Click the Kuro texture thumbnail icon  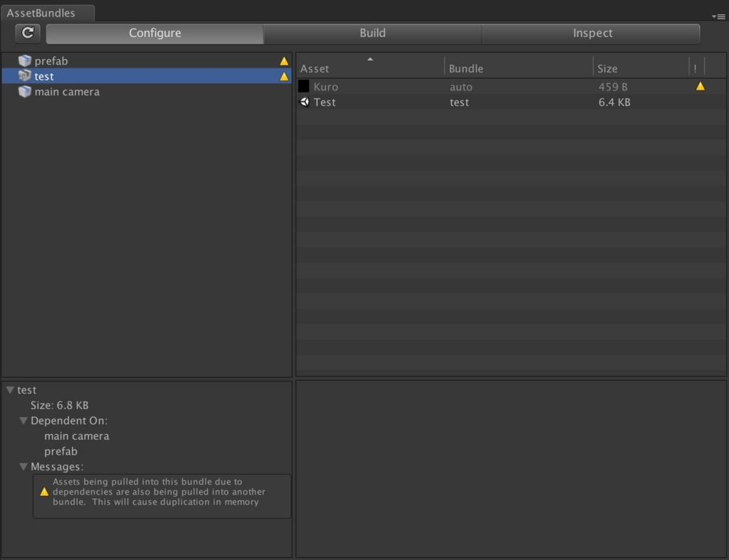click(x=304, y=86)
